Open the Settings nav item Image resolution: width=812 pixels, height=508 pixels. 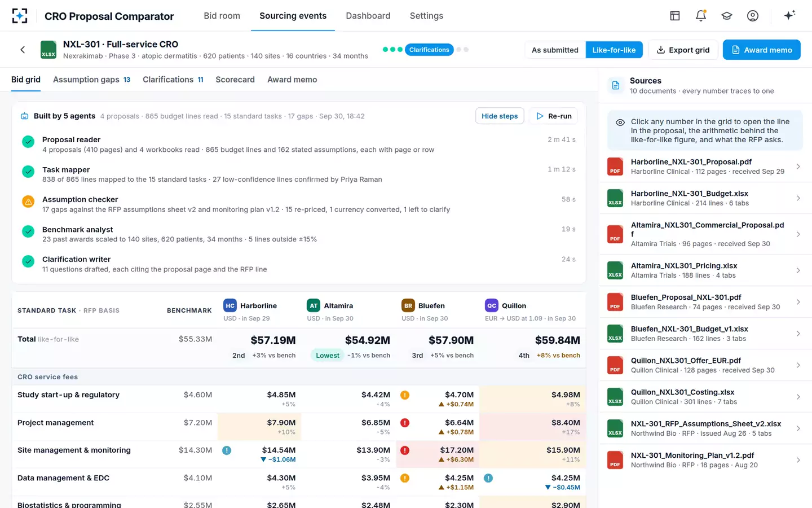(426, 16)
